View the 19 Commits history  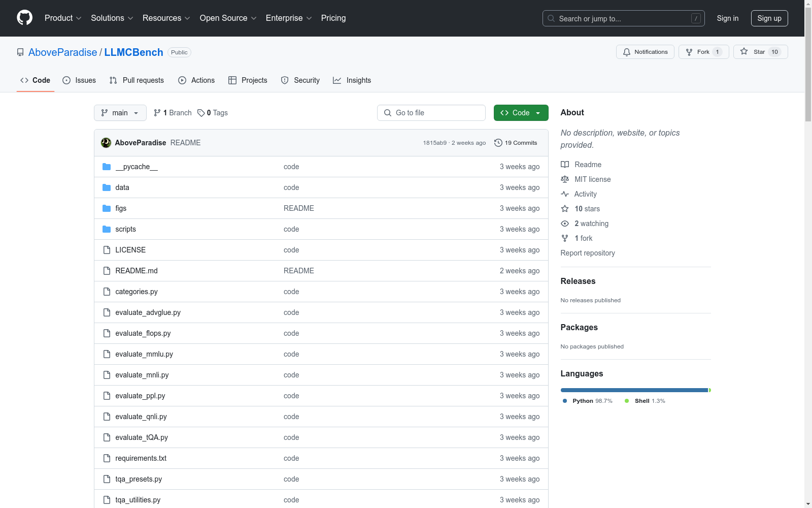[x=516, y=143]
